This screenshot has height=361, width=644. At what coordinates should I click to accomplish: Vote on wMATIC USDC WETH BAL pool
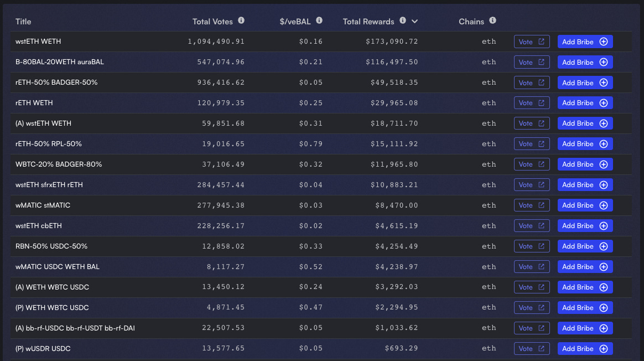[532, 267]
